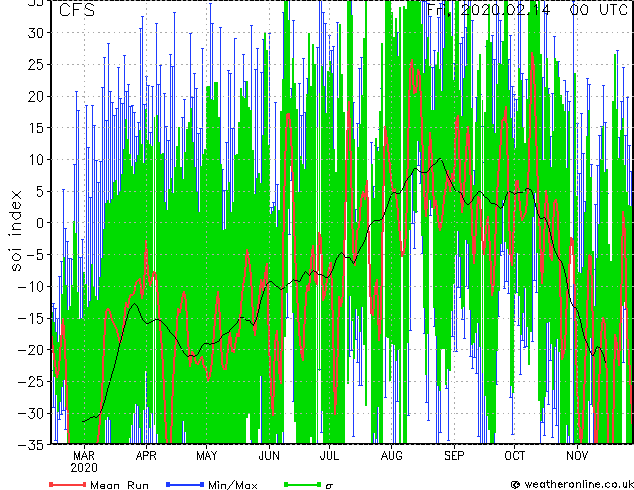The width and height of the screenshot is (634, 490).
Task: Click the CFS model label
Action: (x=77, y=10)
